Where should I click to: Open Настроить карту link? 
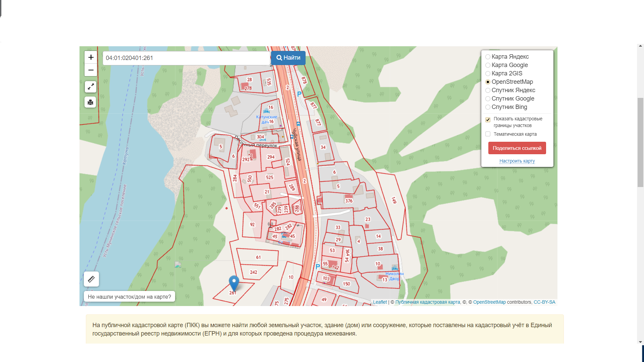click(517, 161)
